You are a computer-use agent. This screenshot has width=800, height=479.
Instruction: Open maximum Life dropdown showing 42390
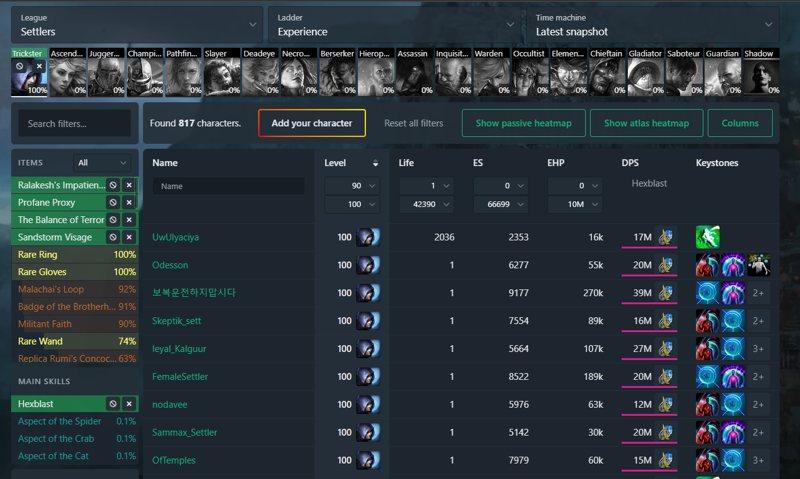426,204
